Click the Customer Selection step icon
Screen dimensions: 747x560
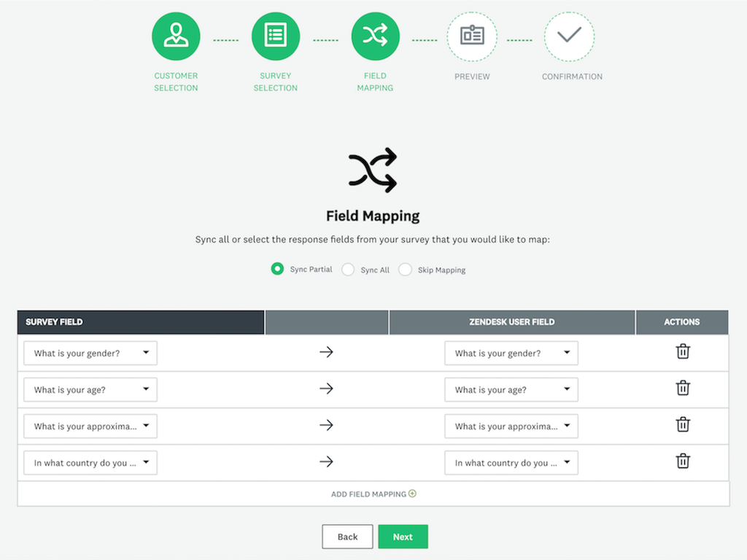coord(176,36)
